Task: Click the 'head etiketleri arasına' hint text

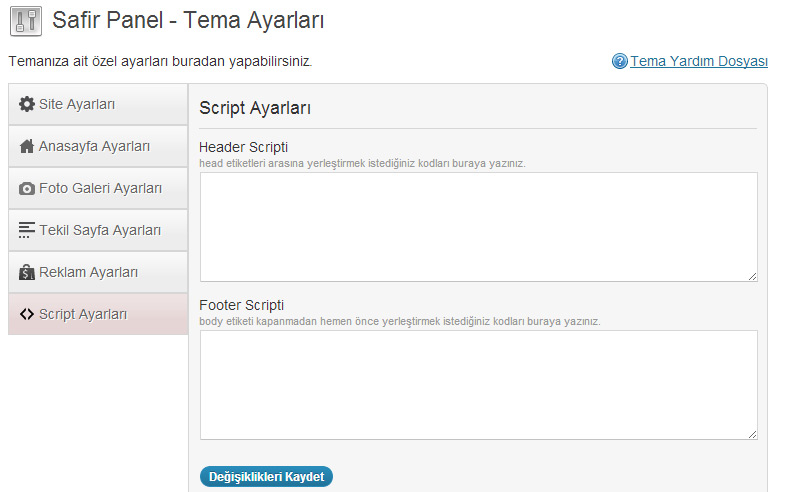Action: (x=362, y=163)
